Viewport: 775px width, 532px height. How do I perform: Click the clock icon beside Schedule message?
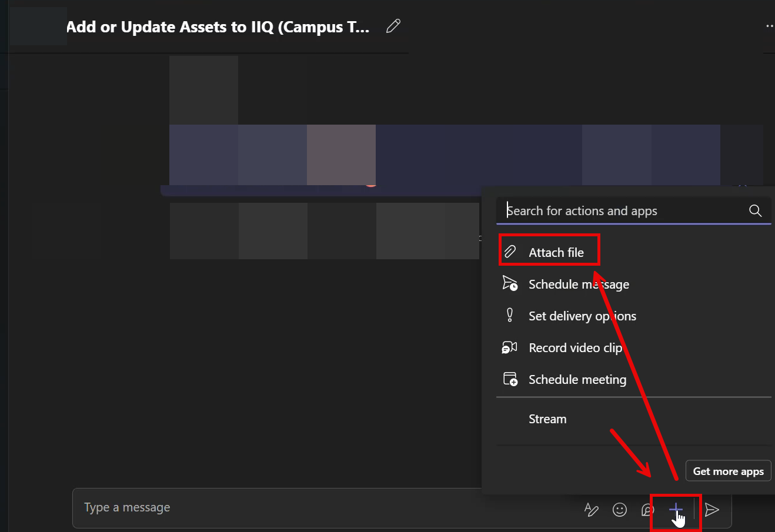(510, 283)
